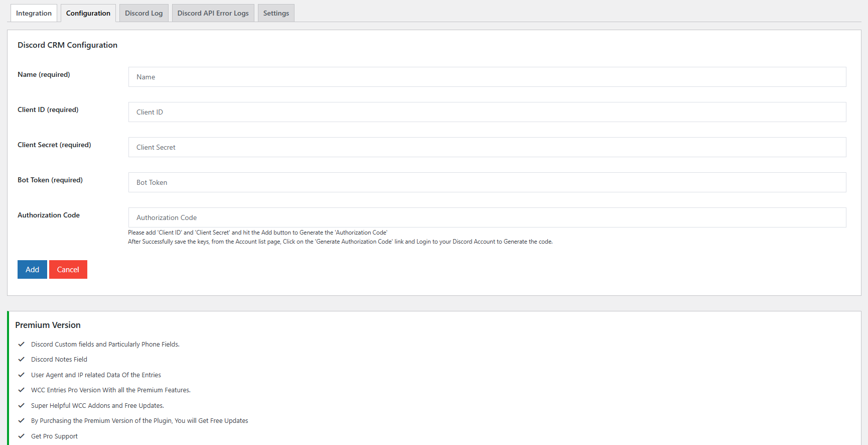This screenshot has width=868, height=445.
Task: Click checkmark beside 'User Agent and IP'
Action: [x=22, y=375]
